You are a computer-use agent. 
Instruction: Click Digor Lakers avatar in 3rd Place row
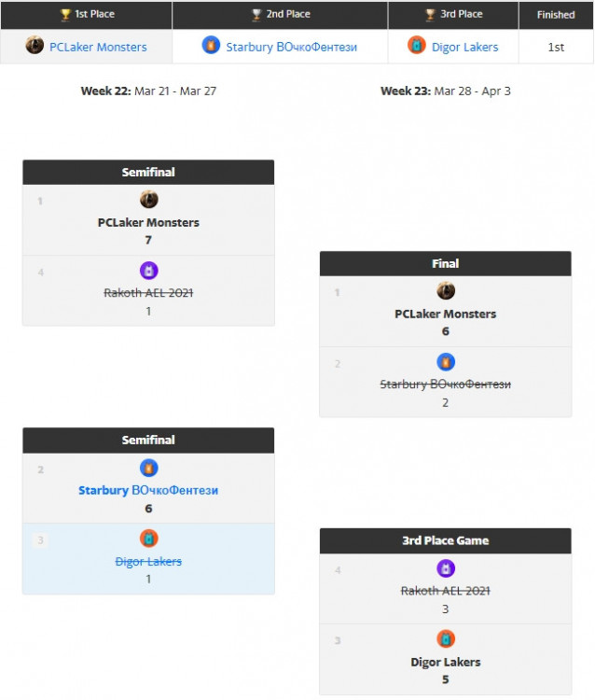pyautogui.click(x=417, y=46)
